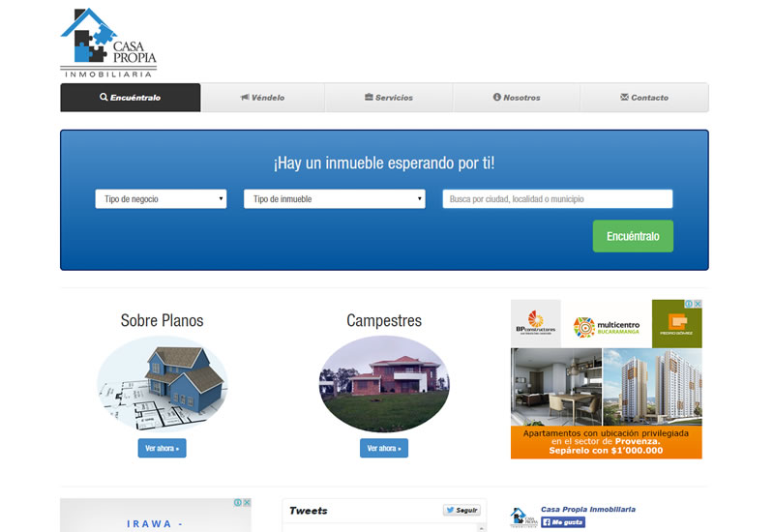
Task: Focus the city, locality or municipality search field
Action: coord(557,199)
